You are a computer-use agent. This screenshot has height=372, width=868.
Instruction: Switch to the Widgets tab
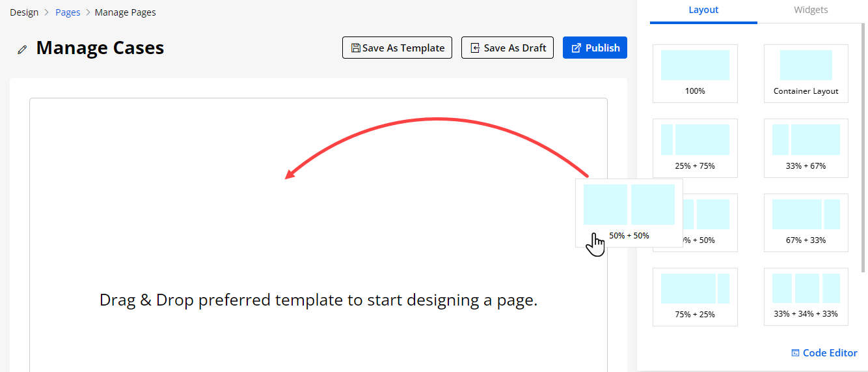[811, 10]
